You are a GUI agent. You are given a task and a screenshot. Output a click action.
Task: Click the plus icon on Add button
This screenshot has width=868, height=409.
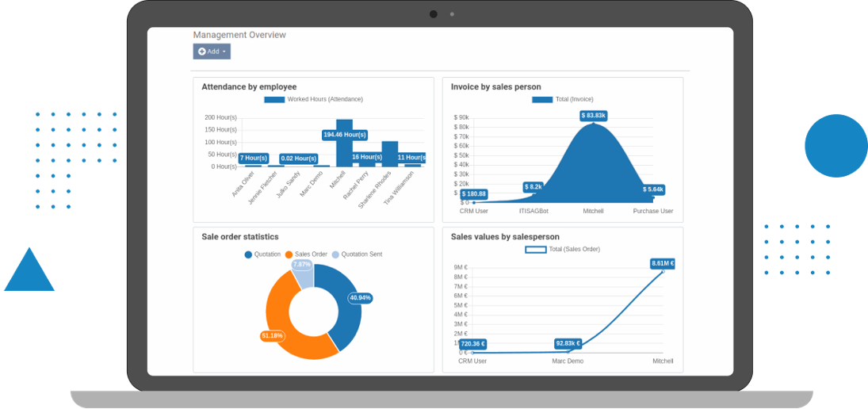tap(202, 52)
